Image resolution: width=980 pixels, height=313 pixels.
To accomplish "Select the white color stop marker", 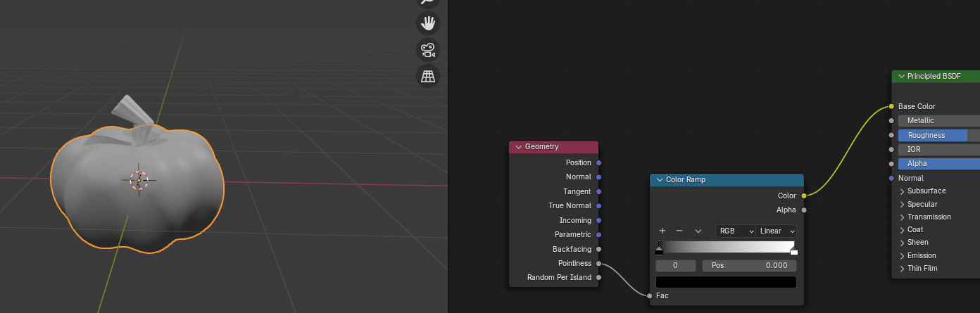I will coord(794,250).
